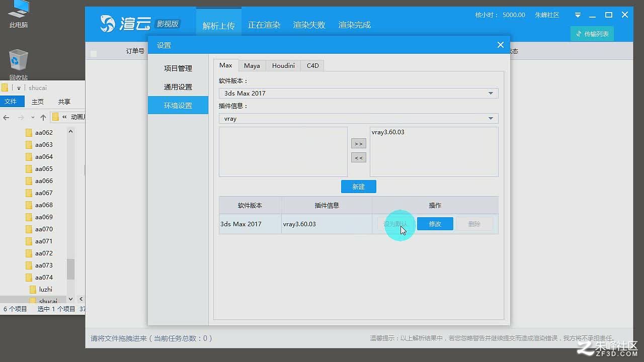Screen dimensions: 644x362
Task: Select 环境设置 in settings sidebar
Action: pos(178,106)
